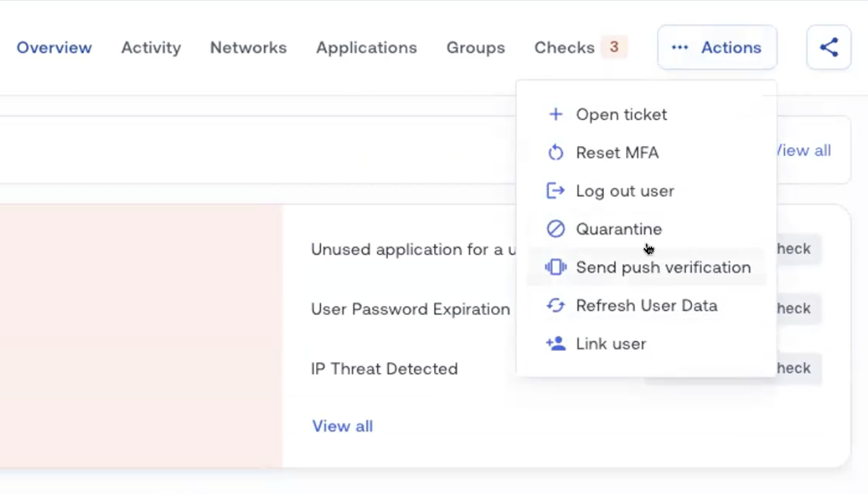Select the Groups tab

[475, 48]
